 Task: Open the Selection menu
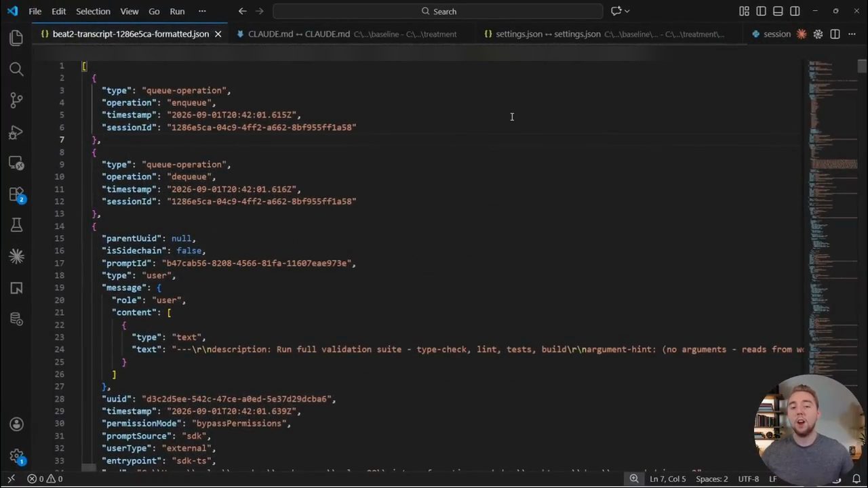93,11
